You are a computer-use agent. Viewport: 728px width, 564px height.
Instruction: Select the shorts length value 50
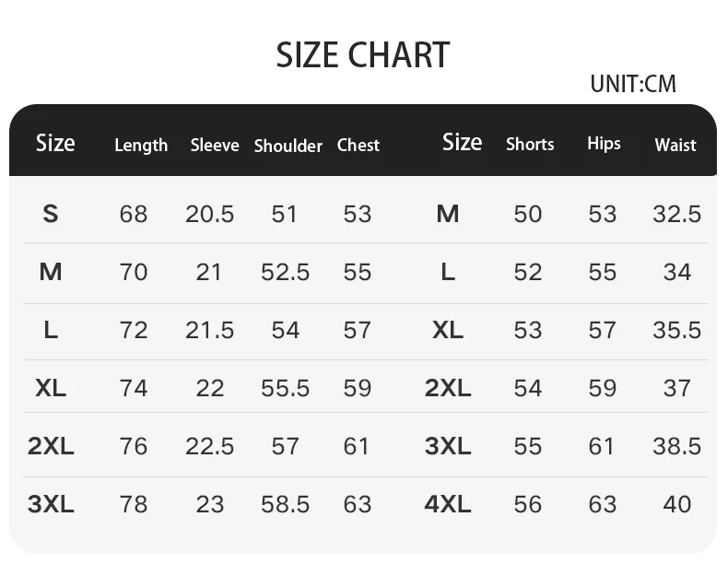coord(528,214)
